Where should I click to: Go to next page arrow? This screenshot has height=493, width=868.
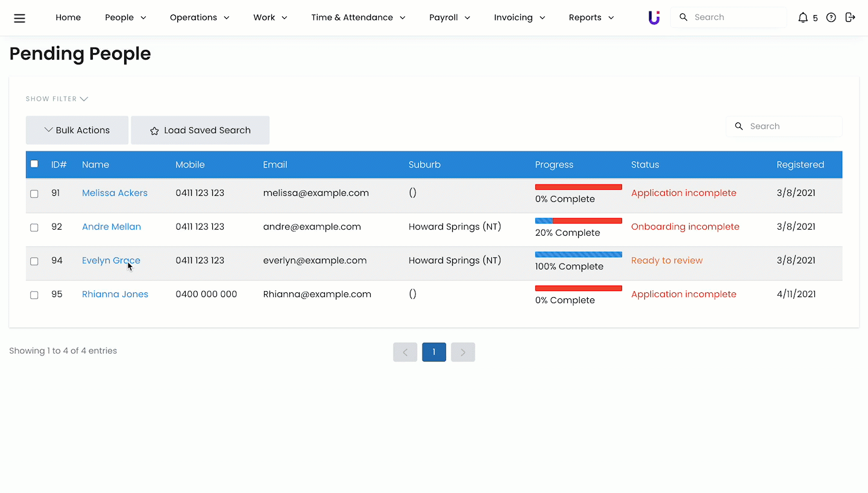(x=463, y=352)
